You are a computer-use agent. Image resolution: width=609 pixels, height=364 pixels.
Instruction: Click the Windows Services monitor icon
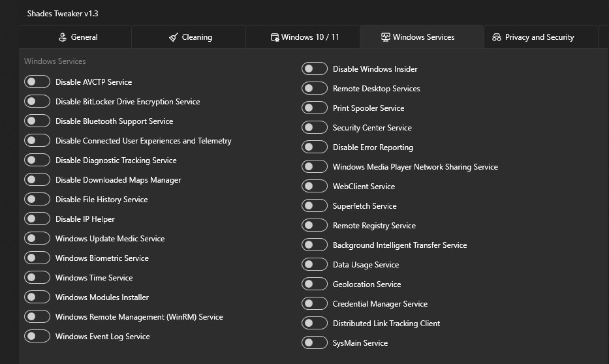385,37
